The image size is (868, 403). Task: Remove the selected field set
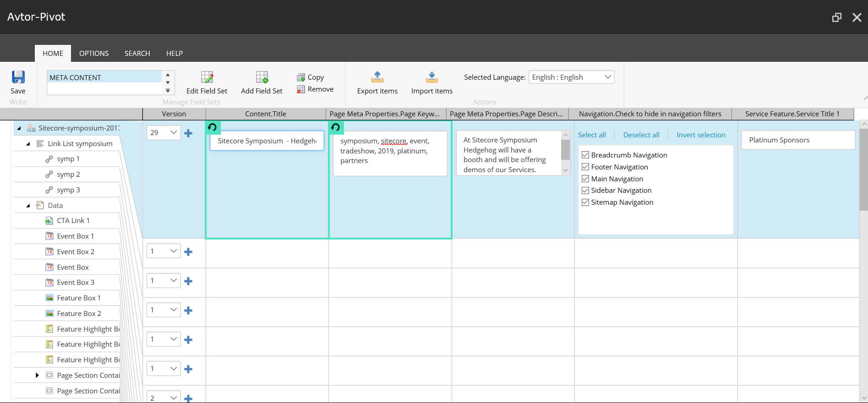pos(315,89)
